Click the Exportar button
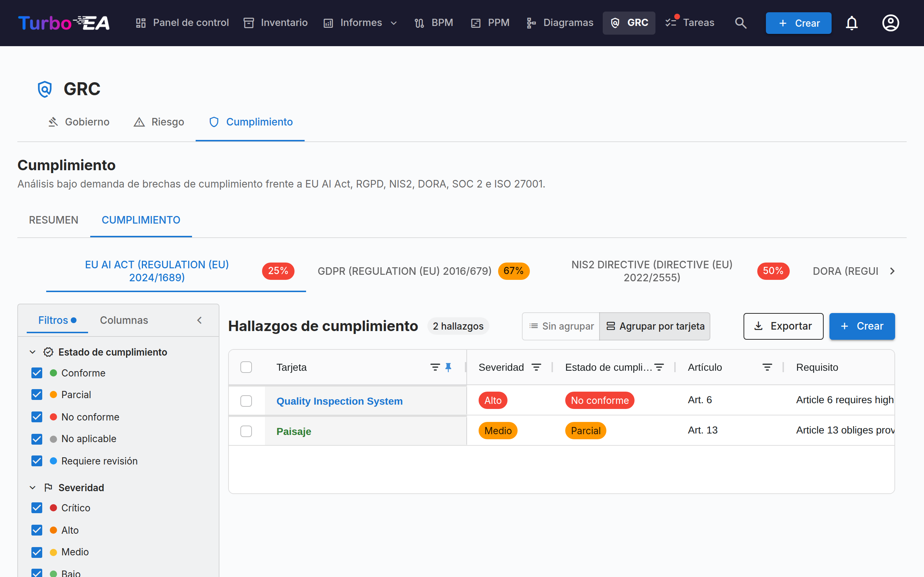The height and width of the screenshot is (577, 924). pos(783,326)
